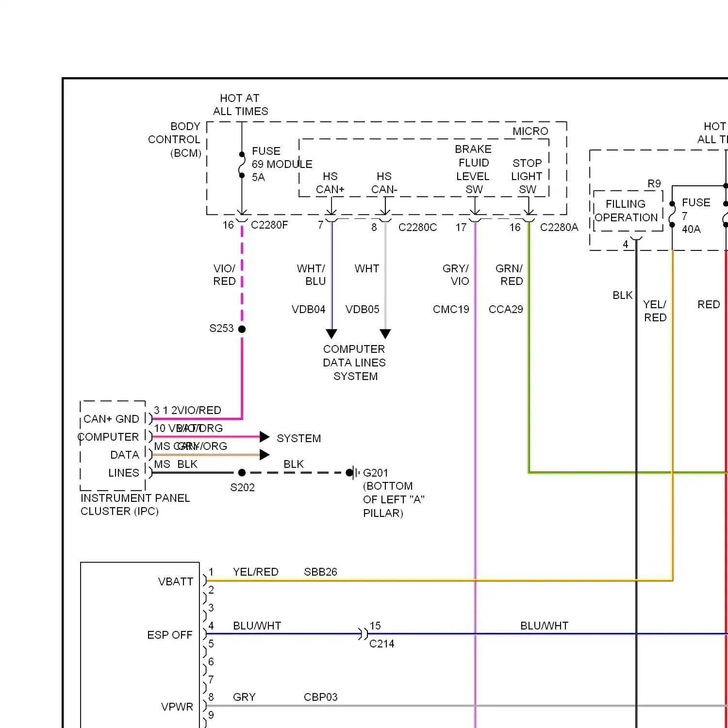
Task: Click the arrowhead below VDB05
Action: 385,334
